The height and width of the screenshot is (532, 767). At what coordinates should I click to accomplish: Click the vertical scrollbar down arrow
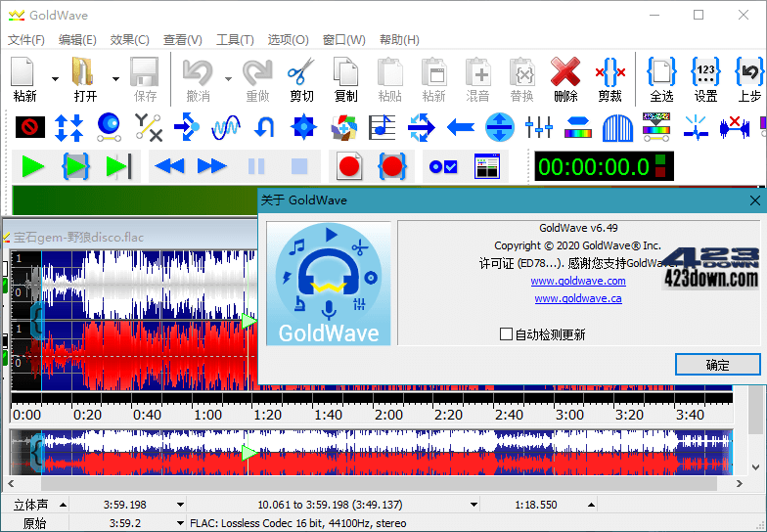[755, 467]
